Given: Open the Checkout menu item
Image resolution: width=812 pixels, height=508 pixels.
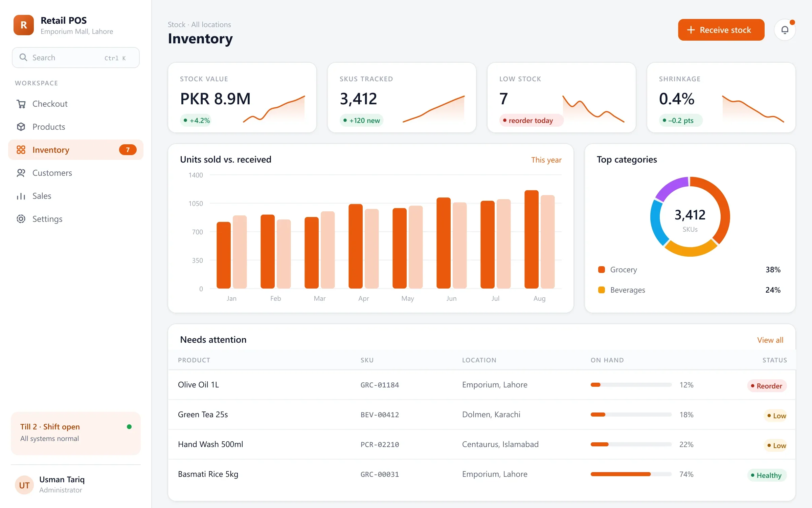Looking at the screenshot, I should point(76,104).
